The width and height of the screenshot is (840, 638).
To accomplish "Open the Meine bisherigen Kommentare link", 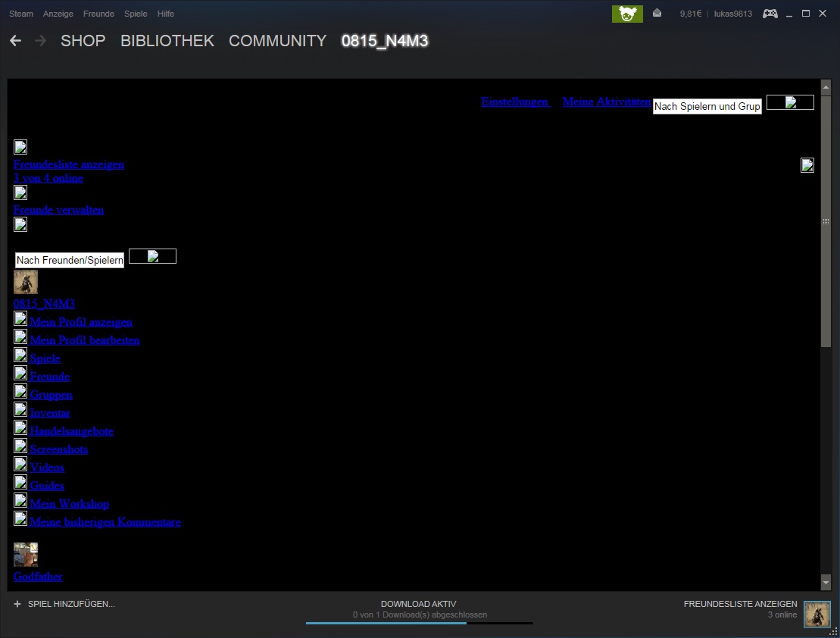I will [x=105, y=522].
